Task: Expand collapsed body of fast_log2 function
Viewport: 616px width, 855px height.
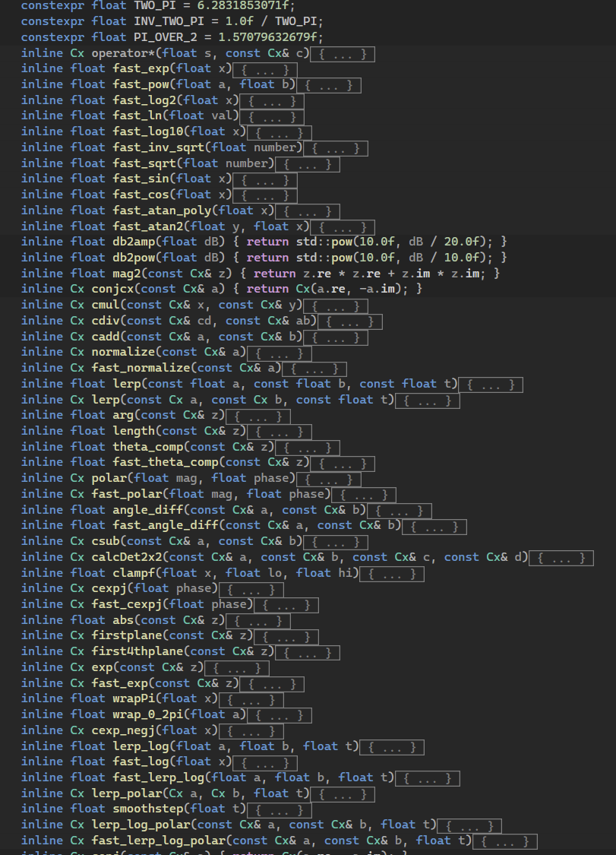Action: (272, 101)
